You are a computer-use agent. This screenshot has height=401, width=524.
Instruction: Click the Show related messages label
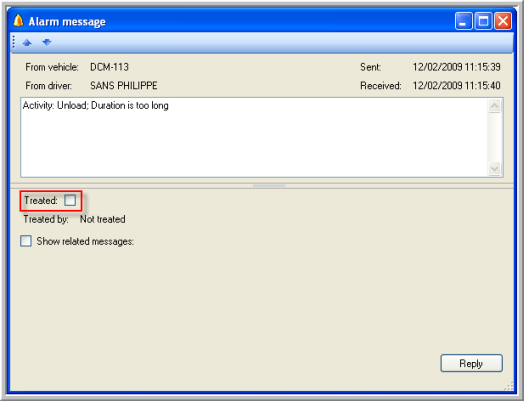pyautogui.click(x=85, y=241)
